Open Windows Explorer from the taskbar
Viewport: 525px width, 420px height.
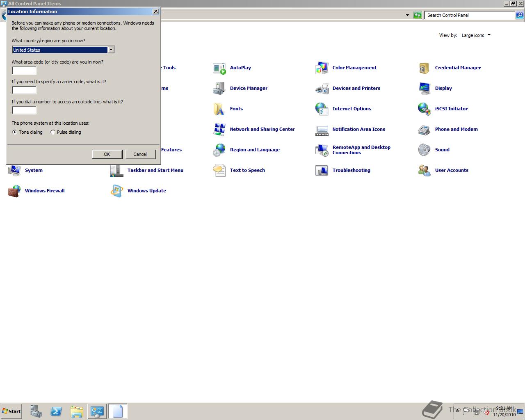[77, 411]
